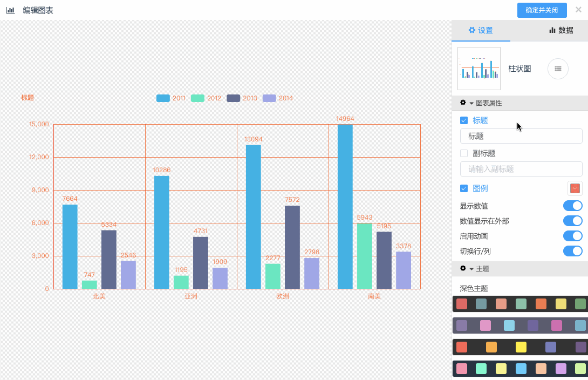Turn off the 启用动画 switch
This screenshot has width=588, height=380.
[x=572, y=236]
